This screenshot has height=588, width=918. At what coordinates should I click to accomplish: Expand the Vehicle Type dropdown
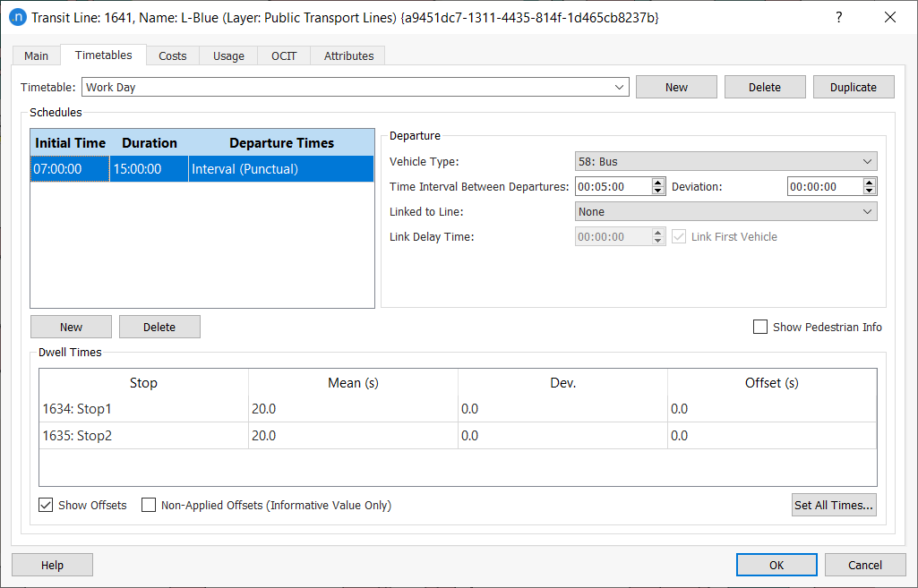click(x=725, y=162)
